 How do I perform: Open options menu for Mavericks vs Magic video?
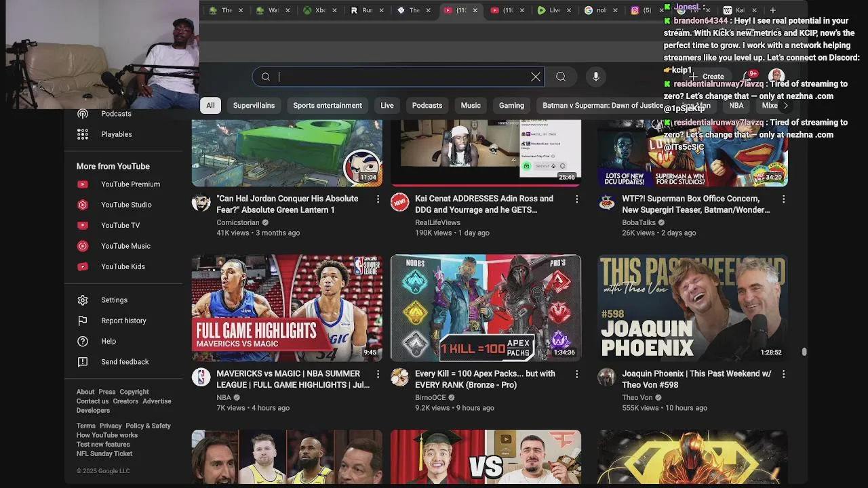click(x=378, y=374)
